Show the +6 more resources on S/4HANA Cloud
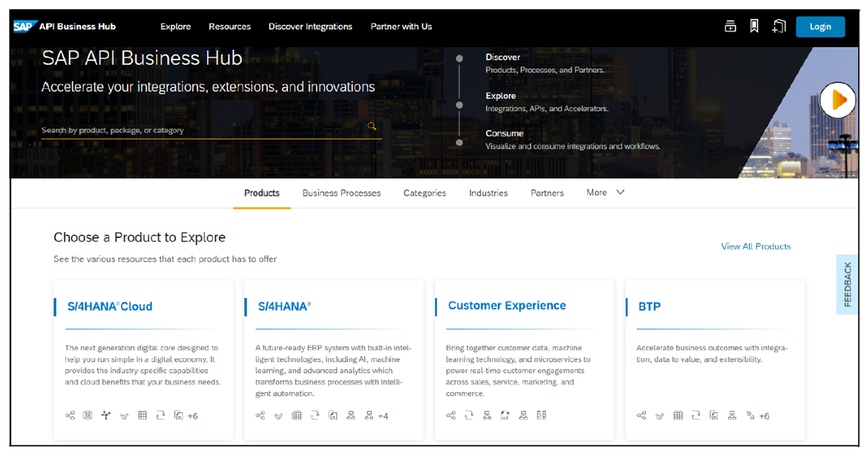This screenshot has height=456, width=868. pyautogui.click(x=192, y=416)
